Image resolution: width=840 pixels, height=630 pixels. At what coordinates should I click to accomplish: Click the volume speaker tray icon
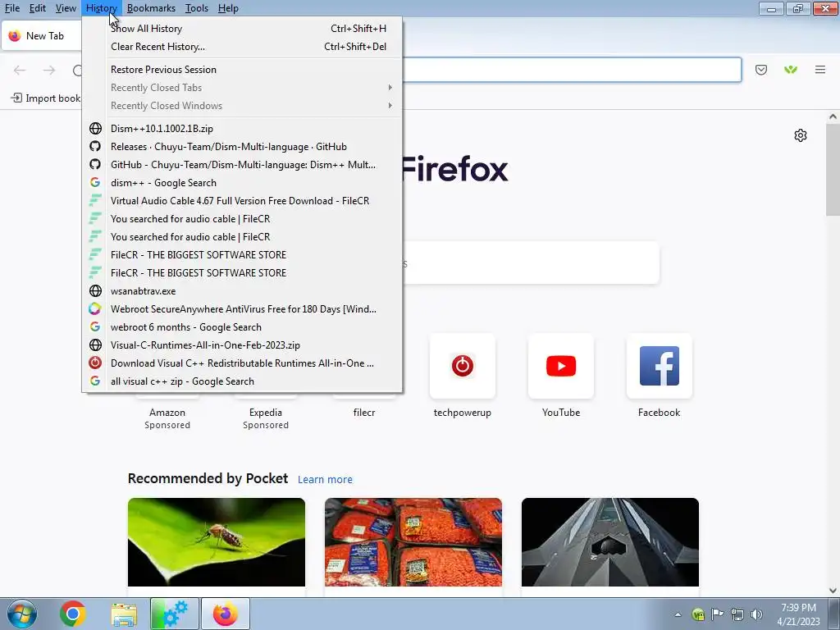(x=756, y=614)
